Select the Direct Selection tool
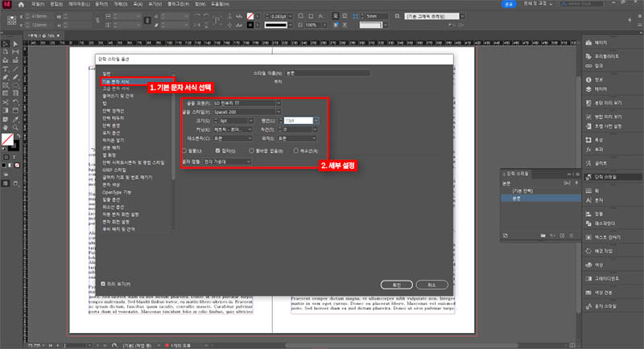This screenshot has height=349, width=644. [x=15, y=44]
